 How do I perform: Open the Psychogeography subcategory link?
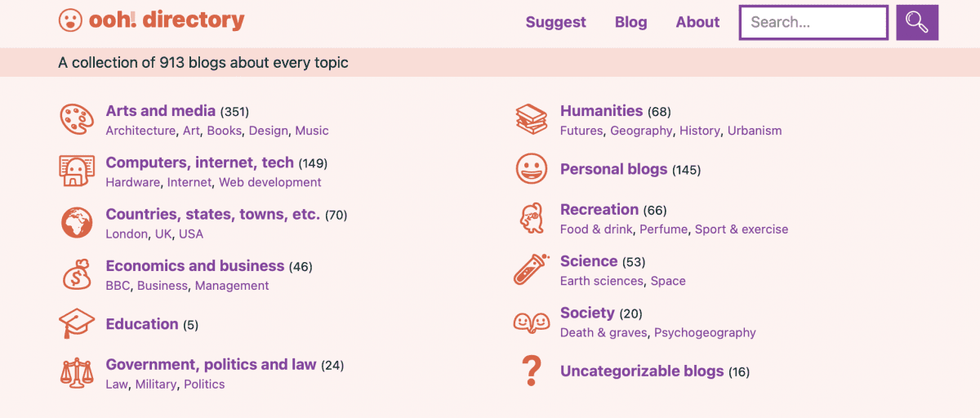[x=705, y=332]
